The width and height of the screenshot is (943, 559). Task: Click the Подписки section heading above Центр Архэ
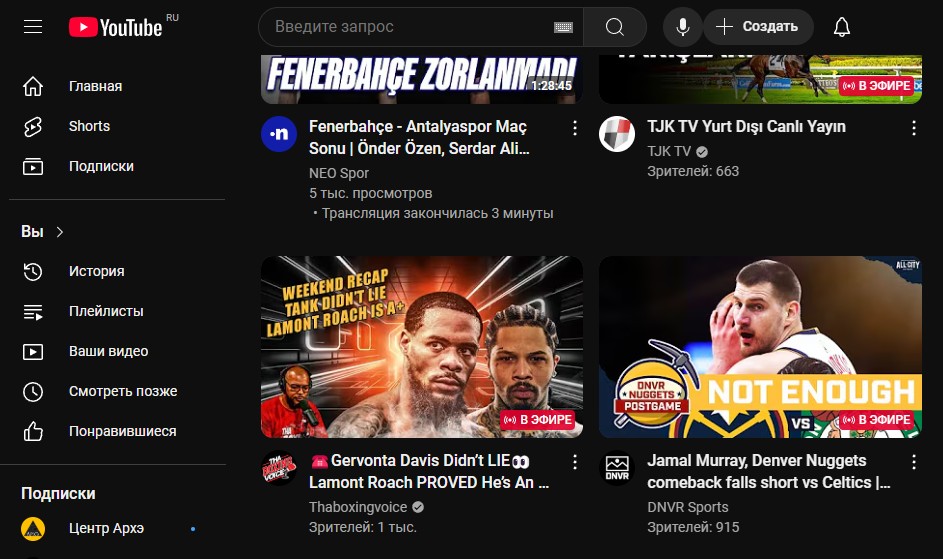tap(58, 493)
